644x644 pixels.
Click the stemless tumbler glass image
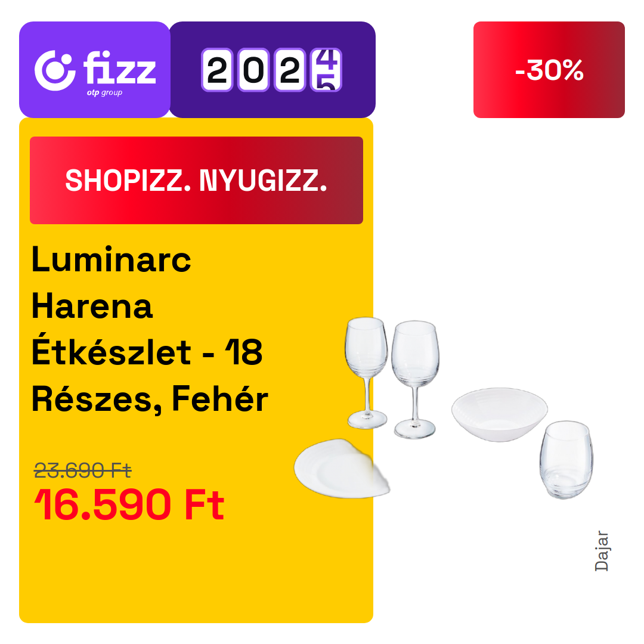(x=566, y=460)
